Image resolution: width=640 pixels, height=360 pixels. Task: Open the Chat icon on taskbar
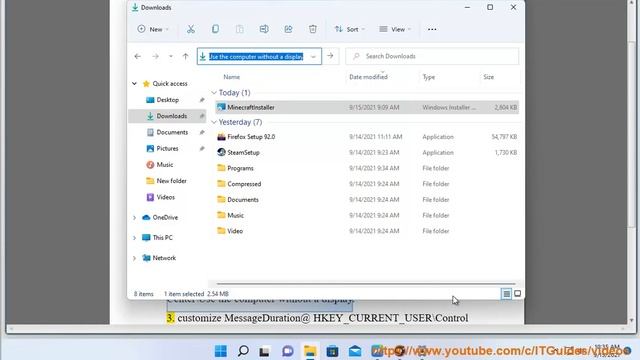[x=287, y=351]
